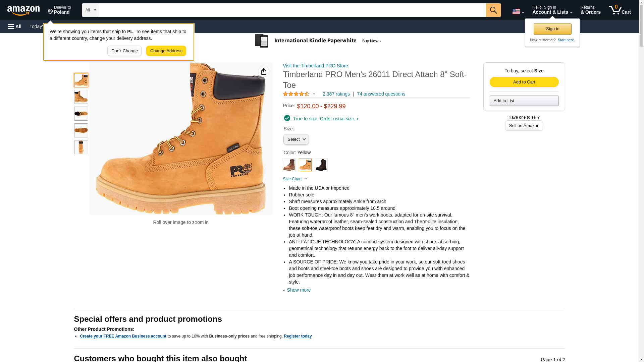The image size is (644, 362).
Task: Click the Deliver to Poland location
Action: pos(59,10)
